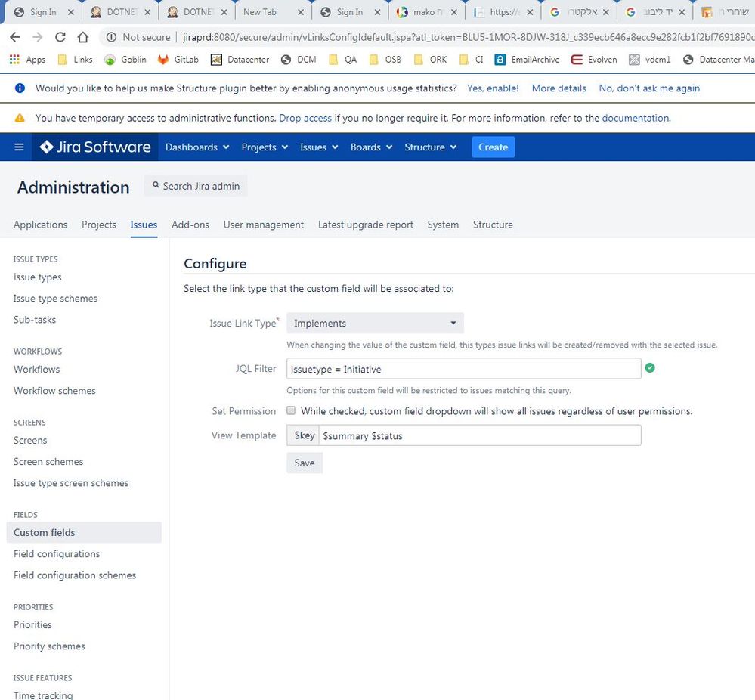
Task: Open Screen schemes in sidebar
Action: point(48,462)
